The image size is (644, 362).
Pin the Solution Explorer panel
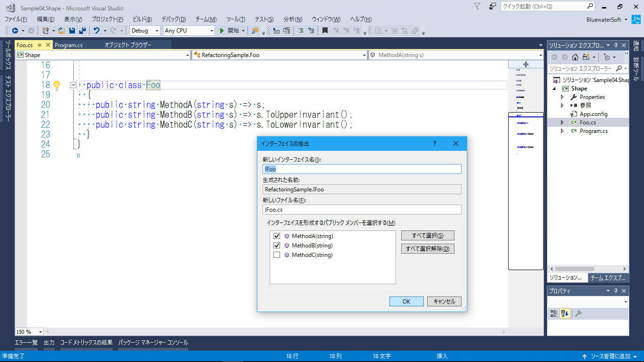[x=617, y=45]
